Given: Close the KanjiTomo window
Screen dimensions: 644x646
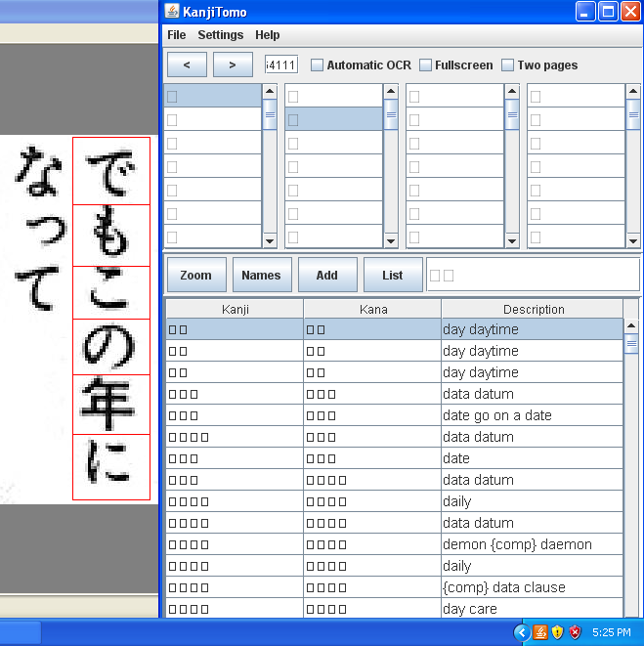Looking at the screenshot, I should pyautogui.click(x=631, y=11).
